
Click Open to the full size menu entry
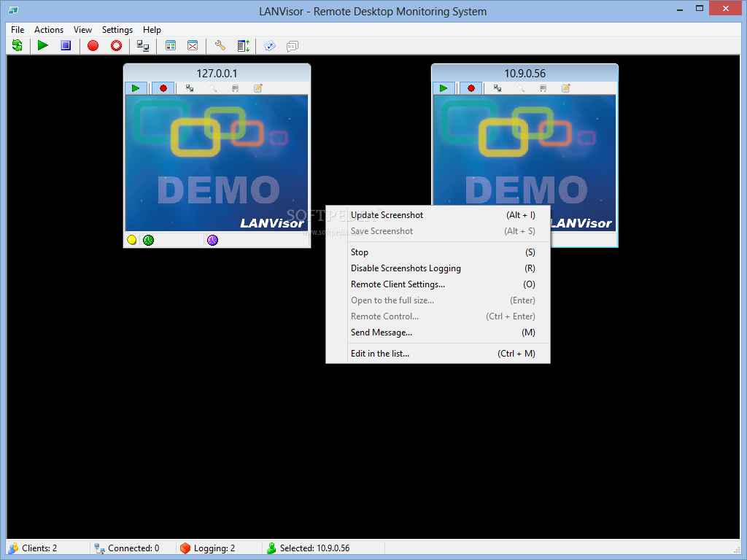(x=438, y=300)
